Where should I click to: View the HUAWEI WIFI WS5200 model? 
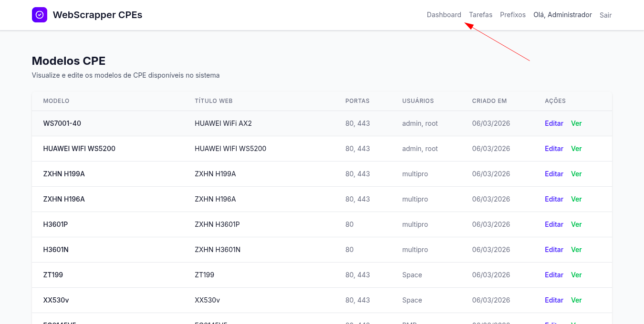point(576,148)
